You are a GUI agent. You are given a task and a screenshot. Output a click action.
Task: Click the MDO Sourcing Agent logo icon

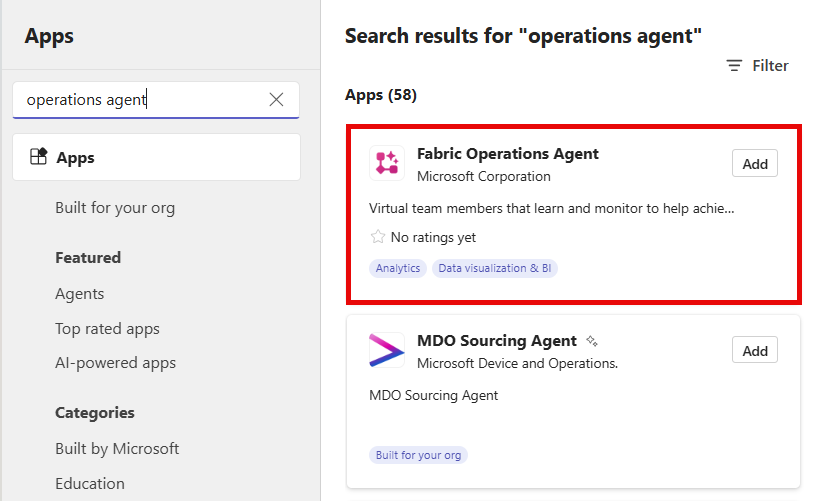click(386, 351)
